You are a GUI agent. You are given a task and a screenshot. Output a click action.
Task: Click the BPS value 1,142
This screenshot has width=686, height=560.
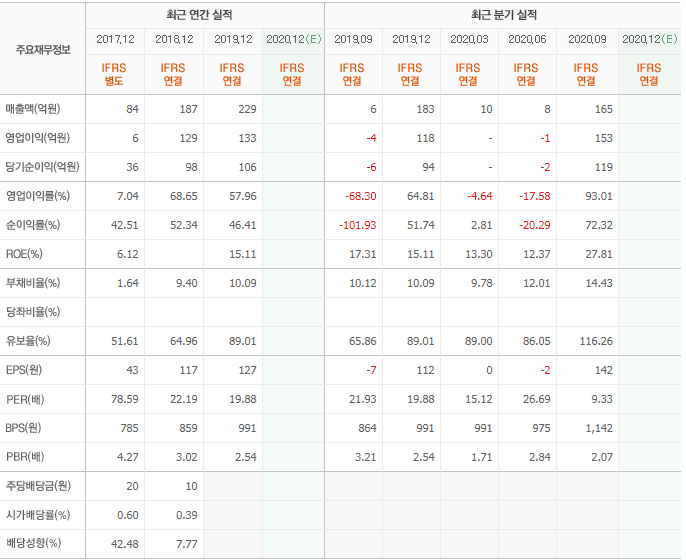click(599, 428)
